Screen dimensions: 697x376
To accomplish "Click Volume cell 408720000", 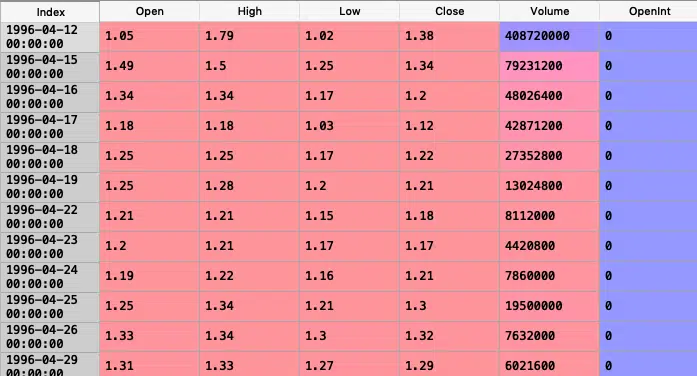I will coord(549,36).
